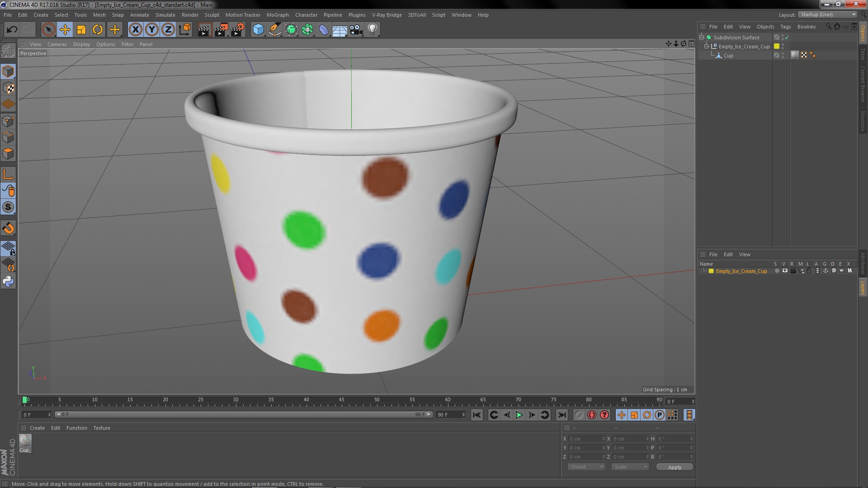Step the current frame field spinner
This screenshot has width=868, height=488.
tap(693, 401)
